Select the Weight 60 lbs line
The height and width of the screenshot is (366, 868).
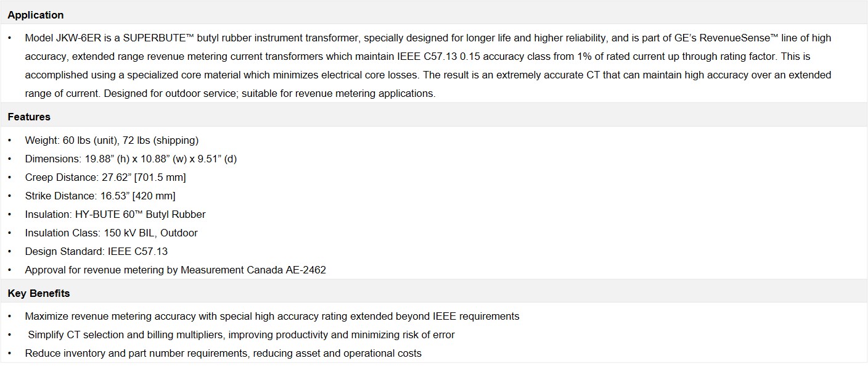[112, 140]
